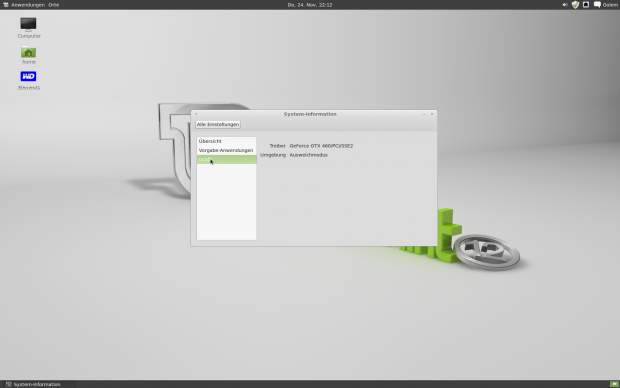Click the date and time clock

click(310, 5)
